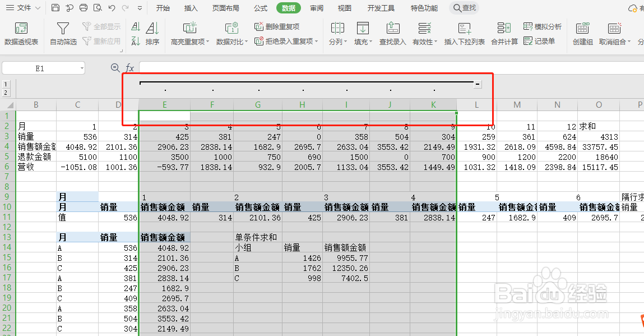Open the 文件 file menu
644x336 pixels.
tap(23, 8)
